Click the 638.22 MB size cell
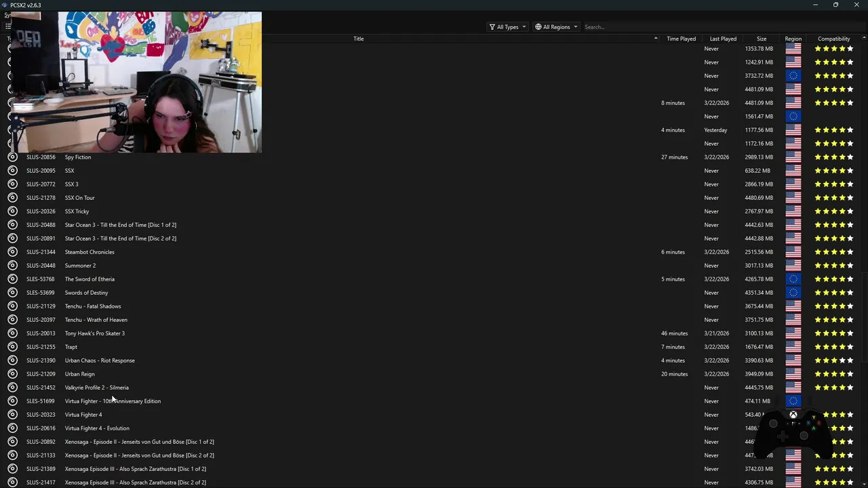Viewport: 868px width, 488px height. [757, 170]
